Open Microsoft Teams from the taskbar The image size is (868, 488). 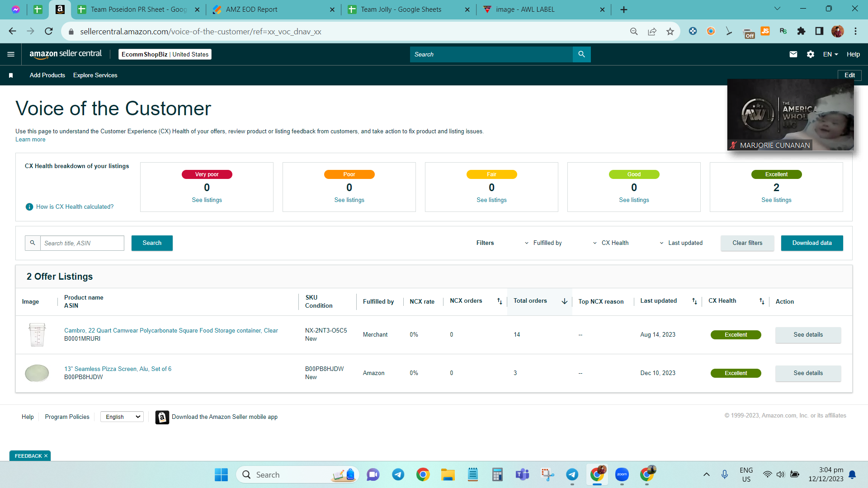[x=522, y=475]
